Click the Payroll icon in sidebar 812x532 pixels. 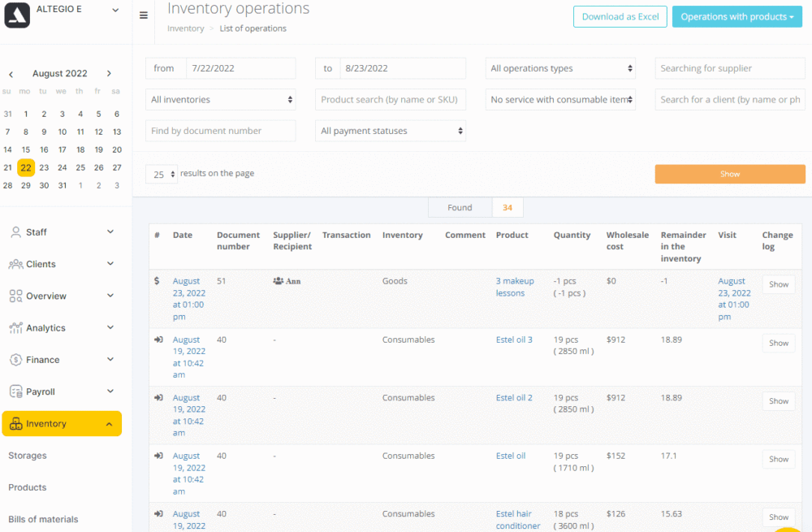(15, 391)
